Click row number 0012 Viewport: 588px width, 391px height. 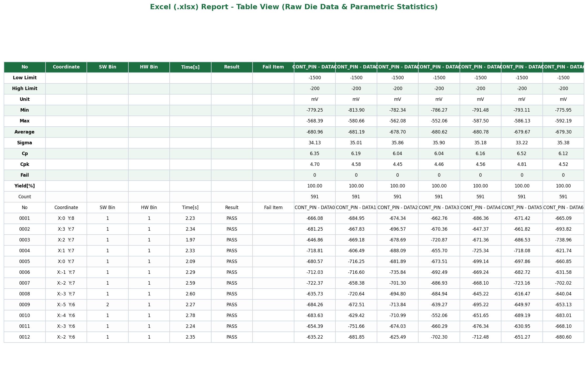pyautogui.click(x=25, y=337)
